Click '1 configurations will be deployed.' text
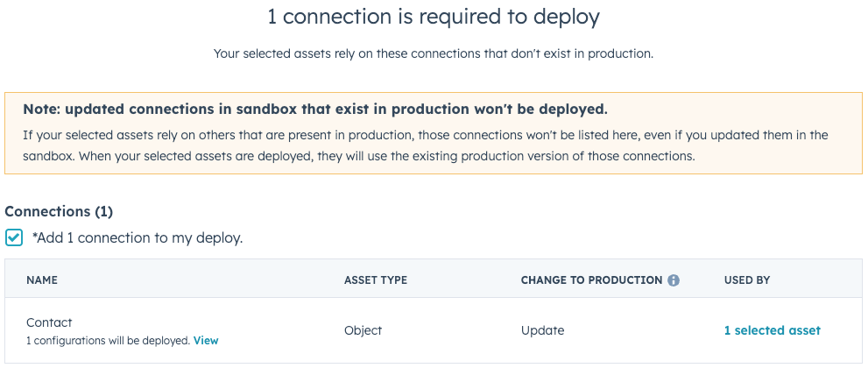Image resolution: width=868 pixels, height=368 pixels. pyautogui.click(x=108, y=341)
